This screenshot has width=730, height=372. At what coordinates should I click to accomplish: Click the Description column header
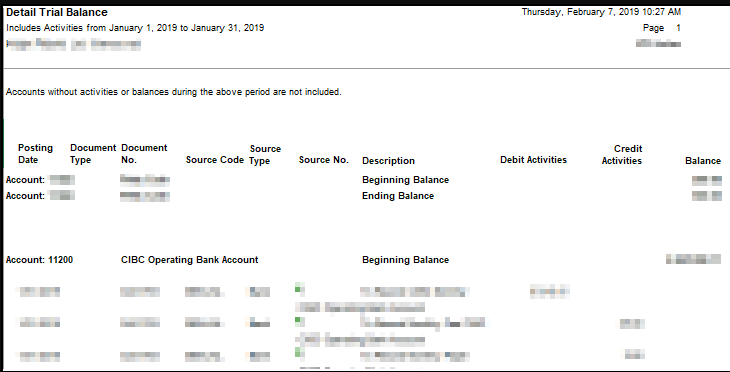pyautogui.click(x=388, y=161)
